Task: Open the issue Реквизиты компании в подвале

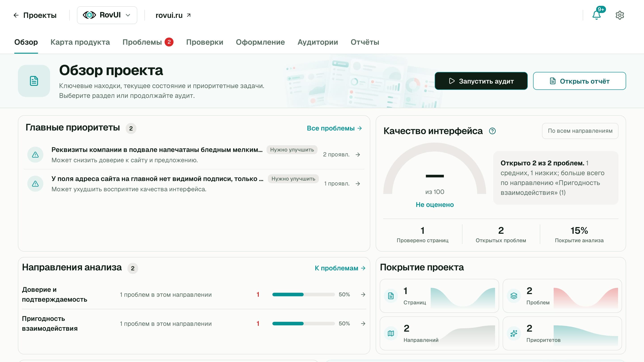Action: click(194, 155)
